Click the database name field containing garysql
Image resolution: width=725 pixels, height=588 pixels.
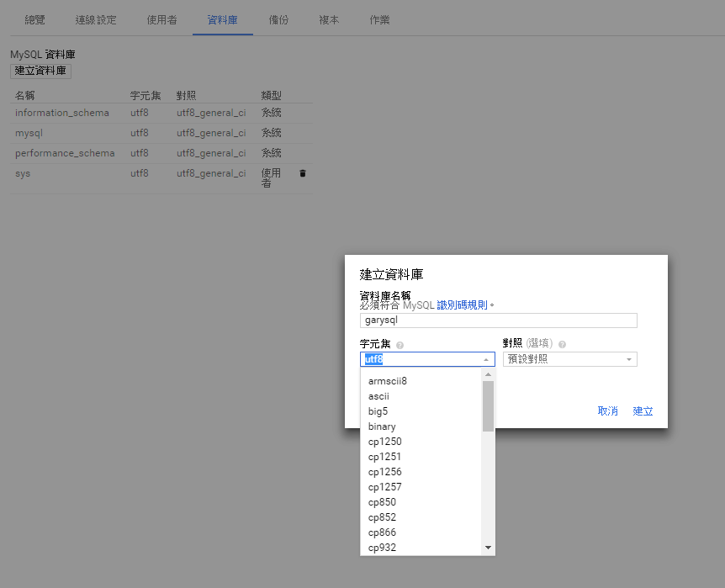click(x=499, y=320)
